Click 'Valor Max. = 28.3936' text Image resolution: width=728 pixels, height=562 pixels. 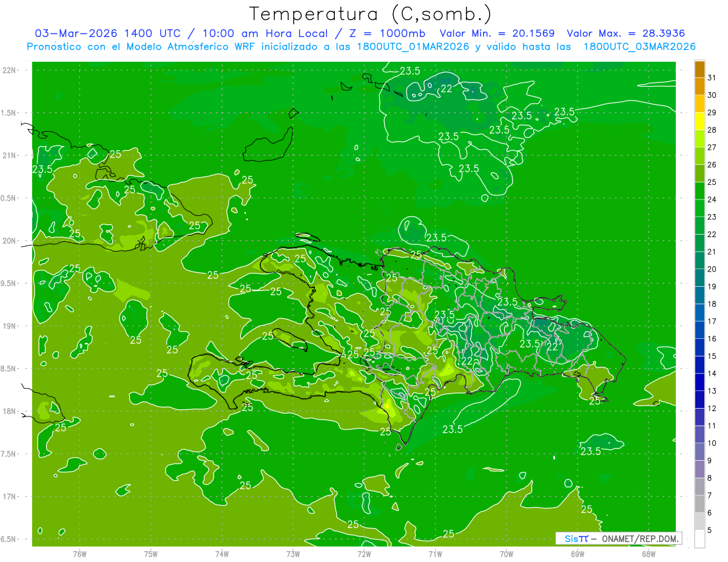627,33
